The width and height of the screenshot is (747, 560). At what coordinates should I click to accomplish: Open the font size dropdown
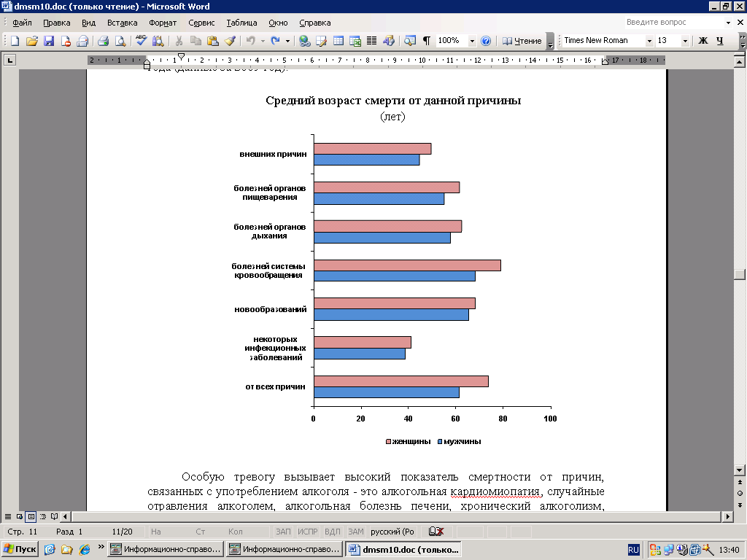[x=685, y=41]
